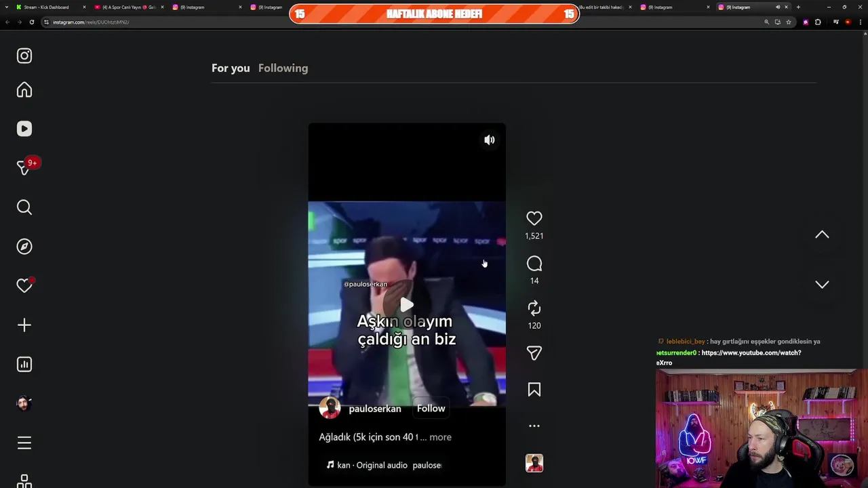The height and width of the screenshot is (488, 868).
Task: Mute the reel audio
Action: pyautogui.click(x=490, y=140)
